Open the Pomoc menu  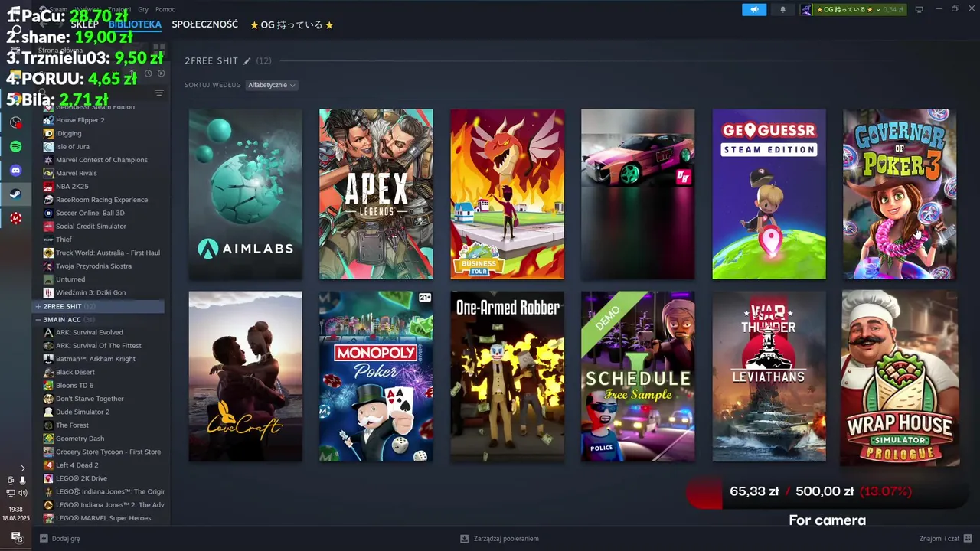165,9
